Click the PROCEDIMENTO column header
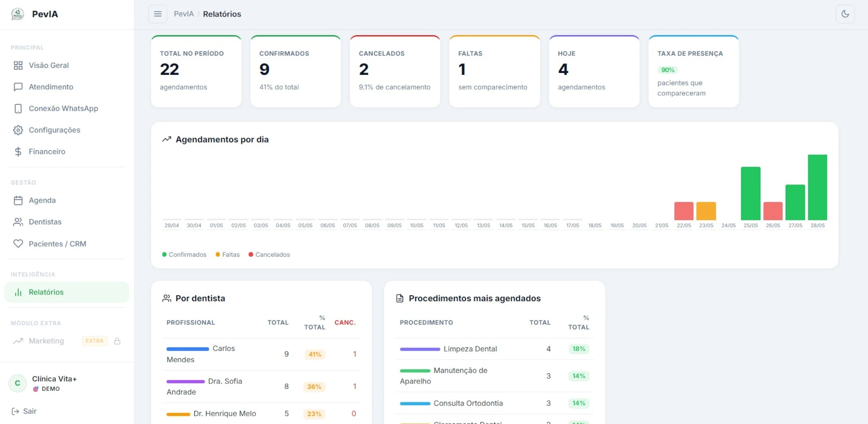 [x=426, y=323]
